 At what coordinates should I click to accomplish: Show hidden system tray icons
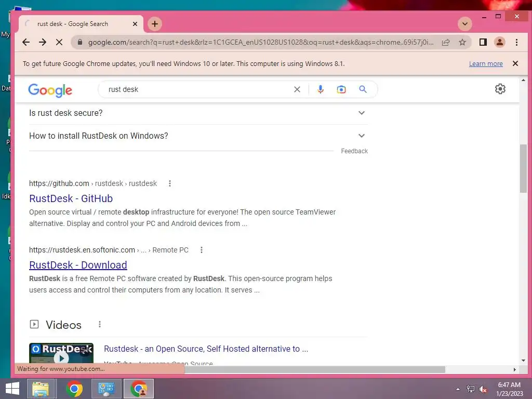tap(458, 389)
